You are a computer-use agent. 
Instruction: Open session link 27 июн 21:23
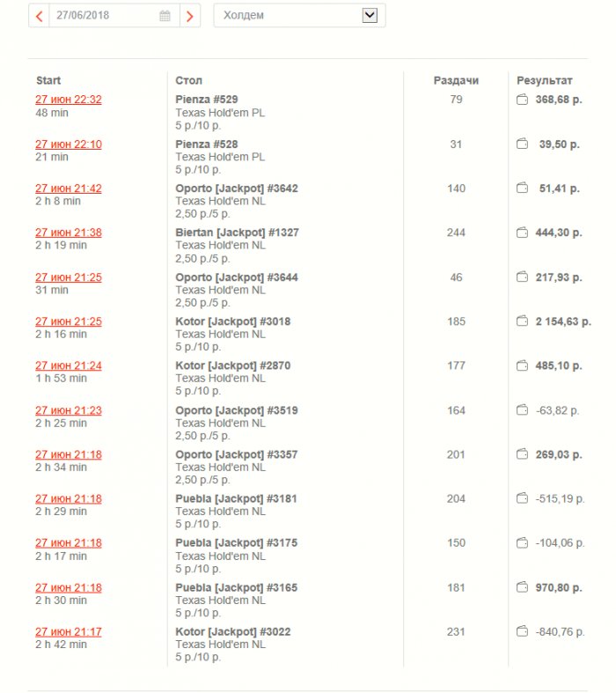(69, 410)
